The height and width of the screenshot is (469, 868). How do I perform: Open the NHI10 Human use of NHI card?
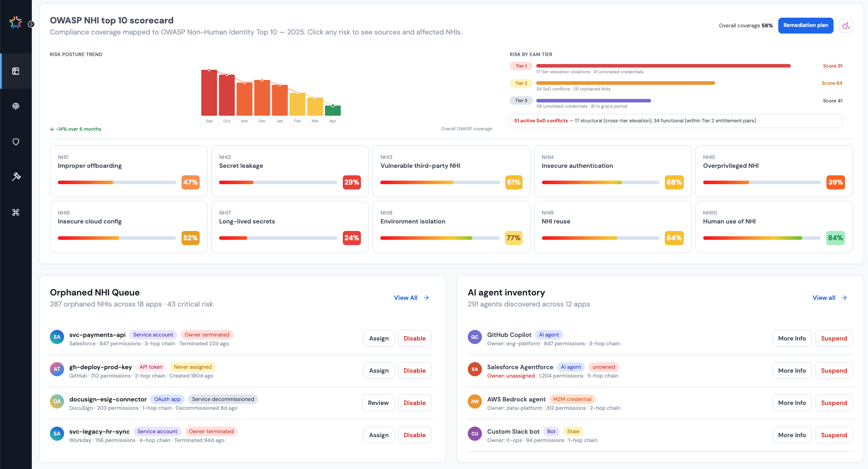(774, 227)
